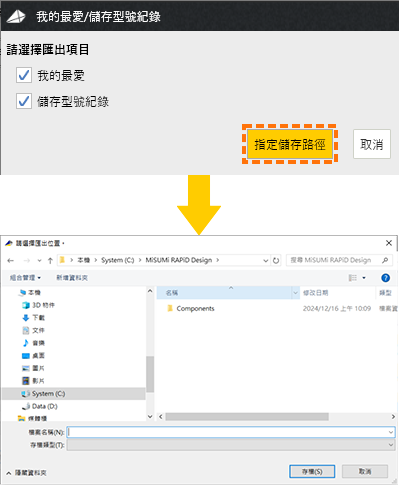Click the search magnifier icon
This screenshot has width=399, height=485.
[385, 260]
